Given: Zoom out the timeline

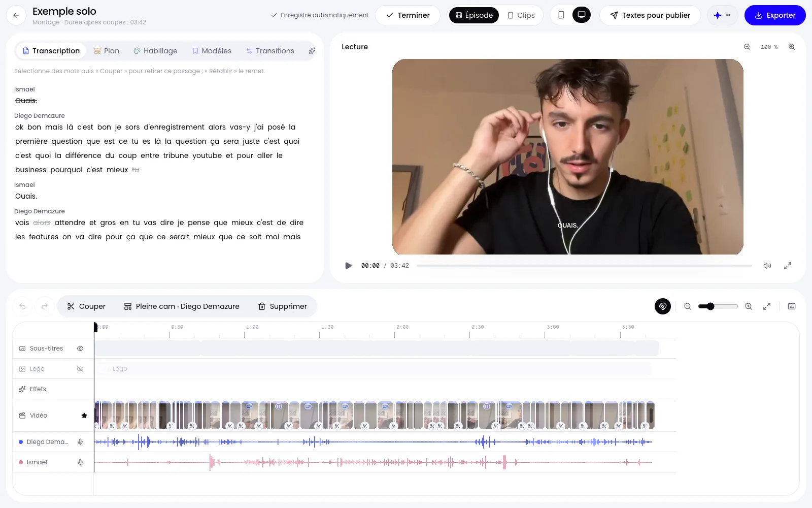Looking at the screenshot, I should coord(688,306).
